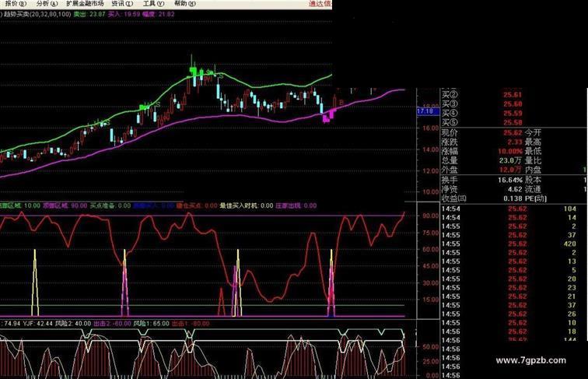Screen dimensions: 588x379
Task: Click the 外盘 12.0万 value
Action: click(510, 170)
